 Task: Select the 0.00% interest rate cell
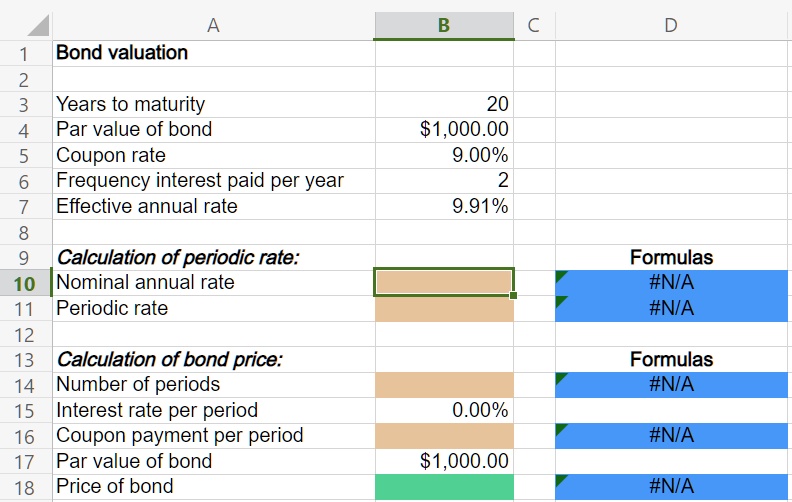[x=444, y=411]
